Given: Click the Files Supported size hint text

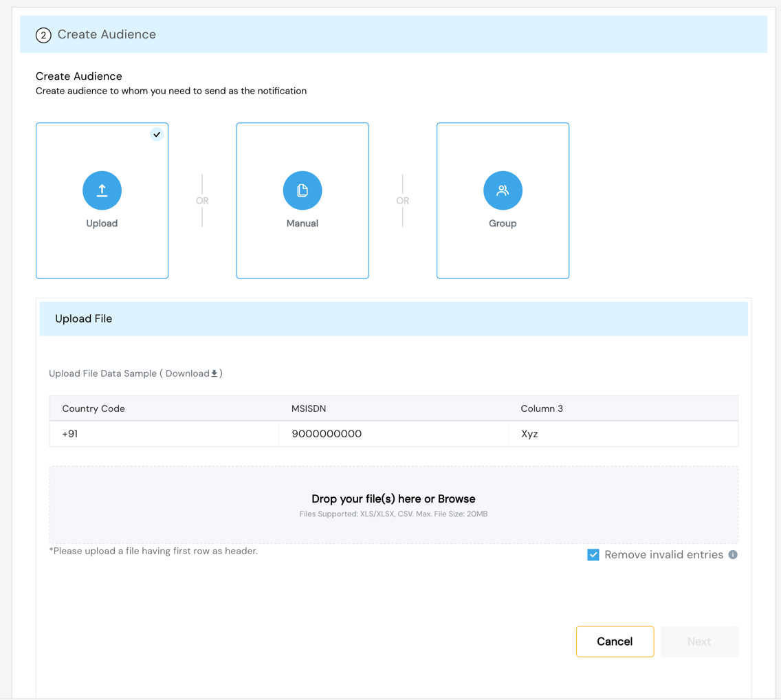Looking at the screenshot, I should click(393, 514).
